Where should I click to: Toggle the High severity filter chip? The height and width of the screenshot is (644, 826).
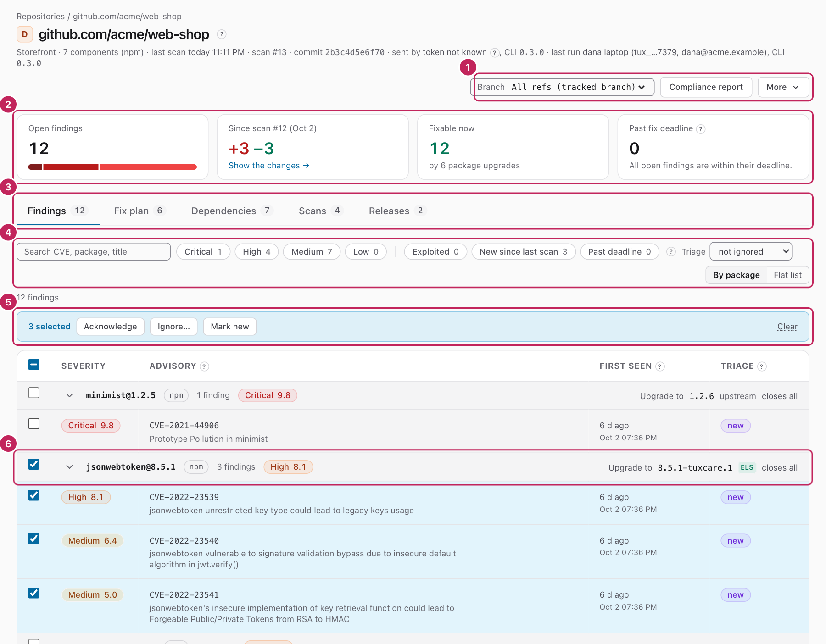click(257, 251)
